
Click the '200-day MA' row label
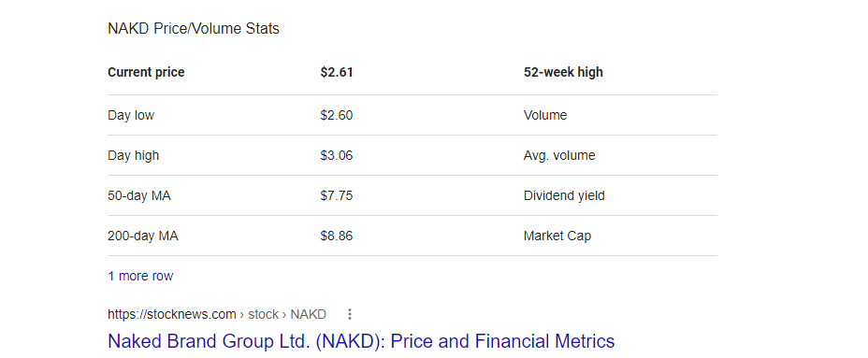tap(143, 236)
